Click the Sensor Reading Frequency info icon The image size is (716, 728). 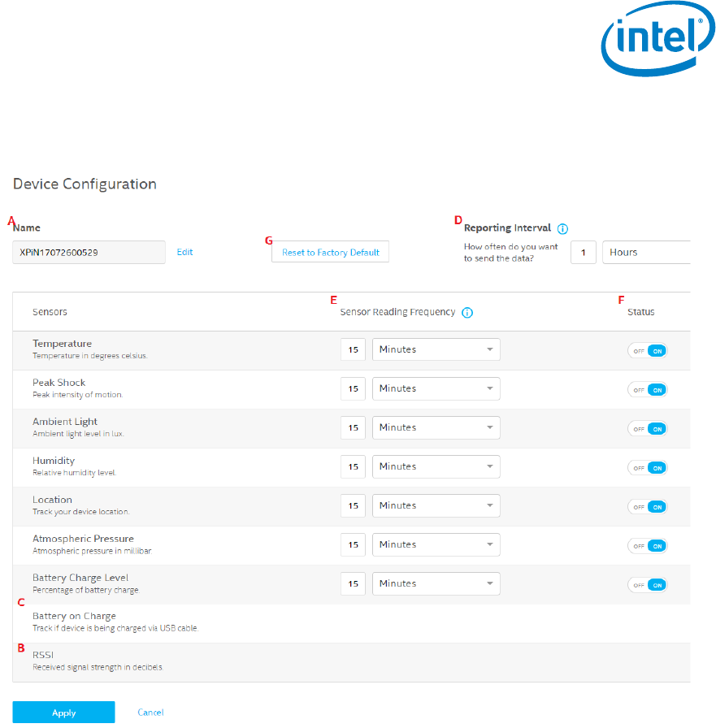[467, 312]
